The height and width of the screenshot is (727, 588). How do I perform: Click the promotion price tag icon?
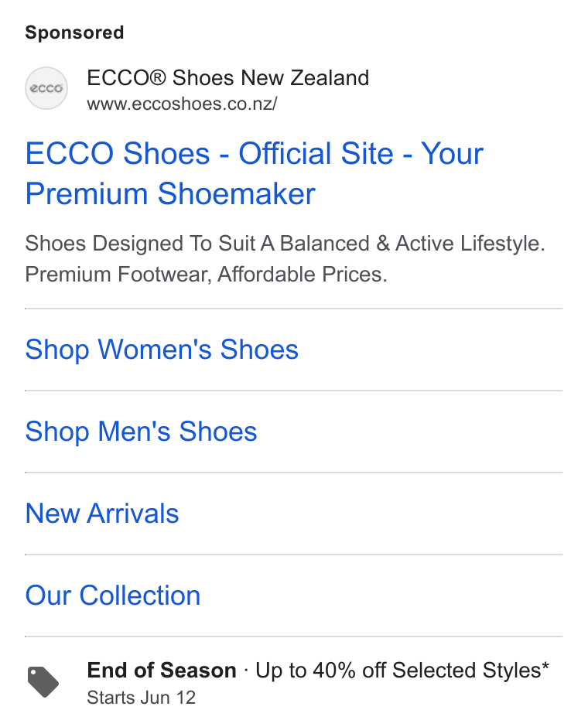[x=43, y=681]
